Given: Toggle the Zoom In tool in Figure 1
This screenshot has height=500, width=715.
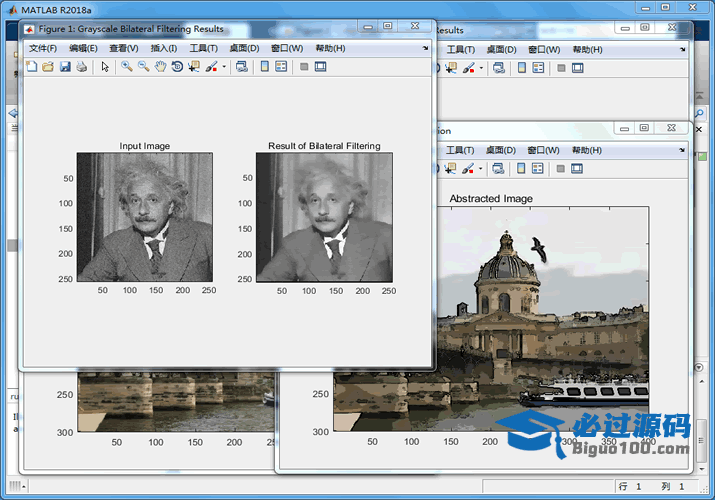Looking at the screenshot, I should 126,67.
